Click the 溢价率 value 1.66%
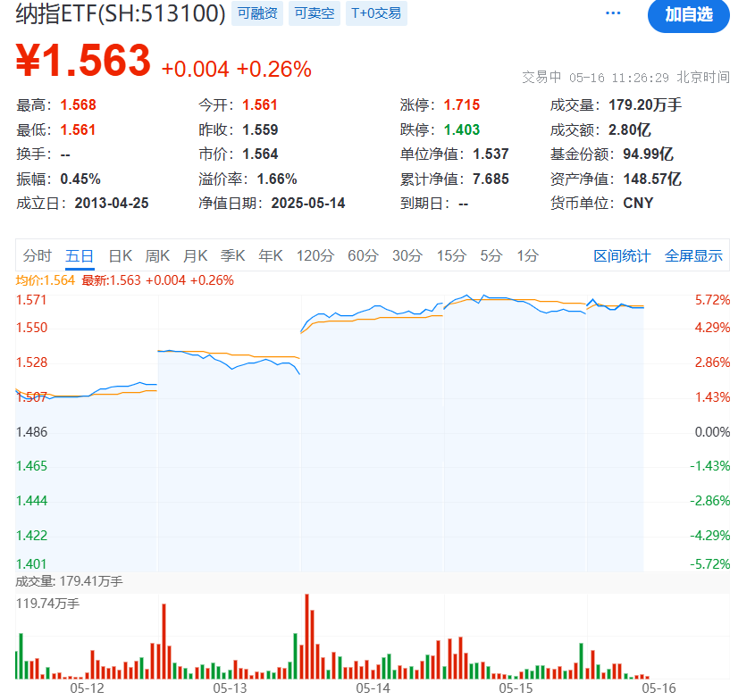 tap(277, 179)
